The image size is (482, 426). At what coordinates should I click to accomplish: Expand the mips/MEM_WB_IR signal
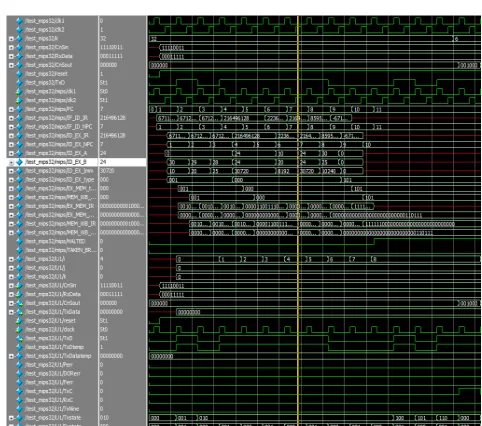tap(11, 224)
